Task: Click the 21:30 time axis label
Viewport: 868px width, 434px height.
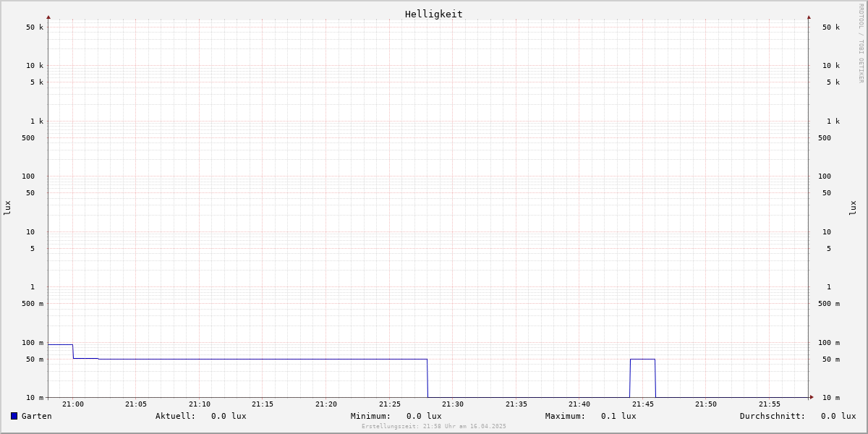Action: coord(453,404)
